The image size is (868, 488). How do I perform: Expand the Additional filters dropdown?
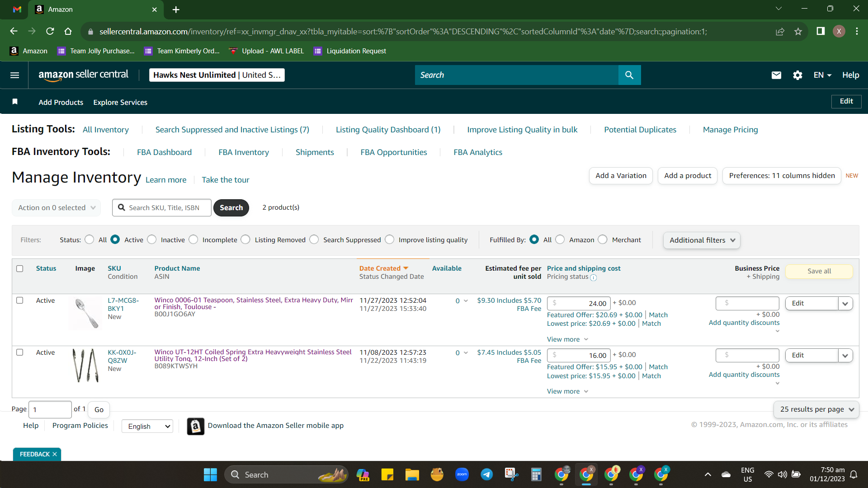tap(702, 240)
